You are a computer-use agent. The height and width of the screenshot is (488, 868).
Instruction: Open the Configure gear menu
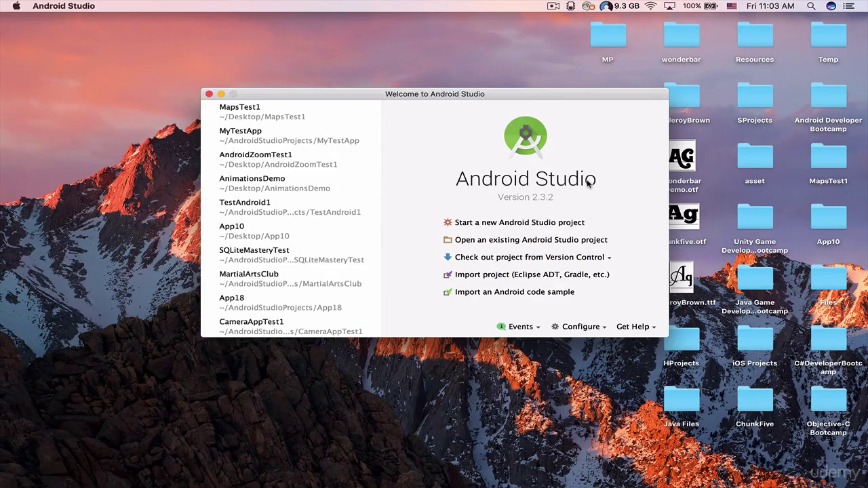578,327
